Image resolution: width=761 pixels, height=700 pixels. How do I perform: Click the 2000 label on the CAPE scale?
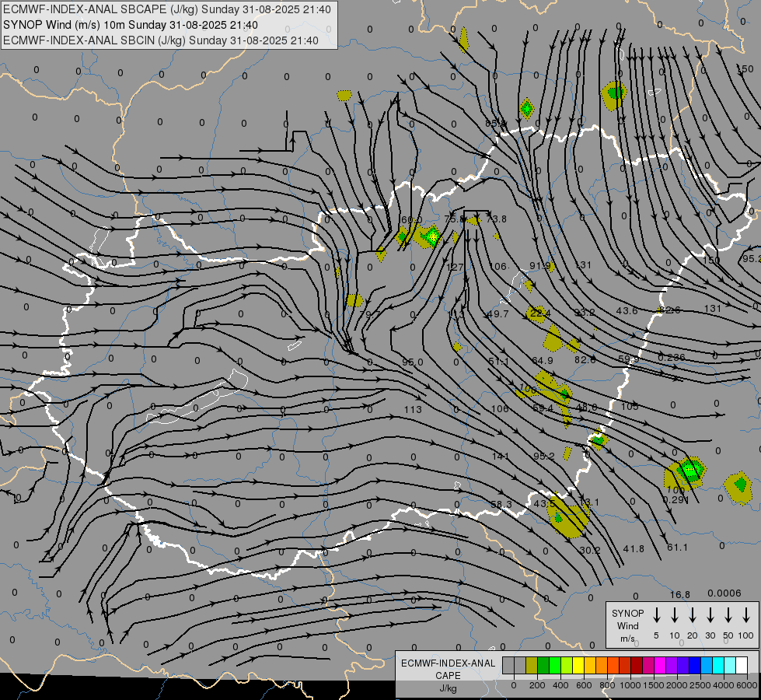click(676, 685)
